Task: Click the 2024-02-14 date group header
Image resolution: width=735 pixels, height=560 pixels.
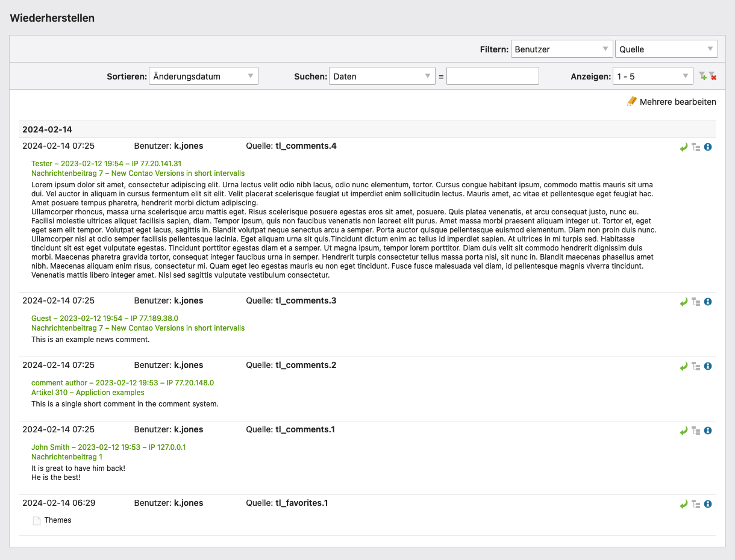Action: pos(367,129)
